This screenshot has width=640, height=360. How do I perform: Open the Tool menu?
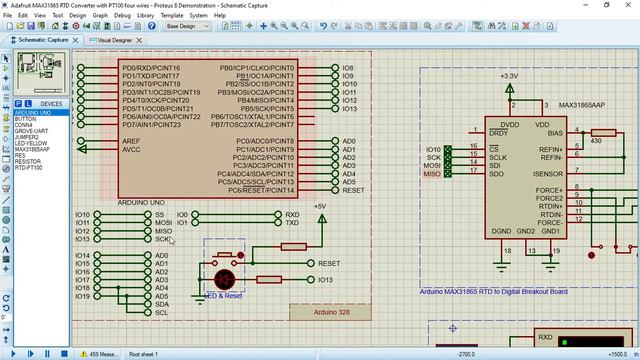(x=58, y=16)
